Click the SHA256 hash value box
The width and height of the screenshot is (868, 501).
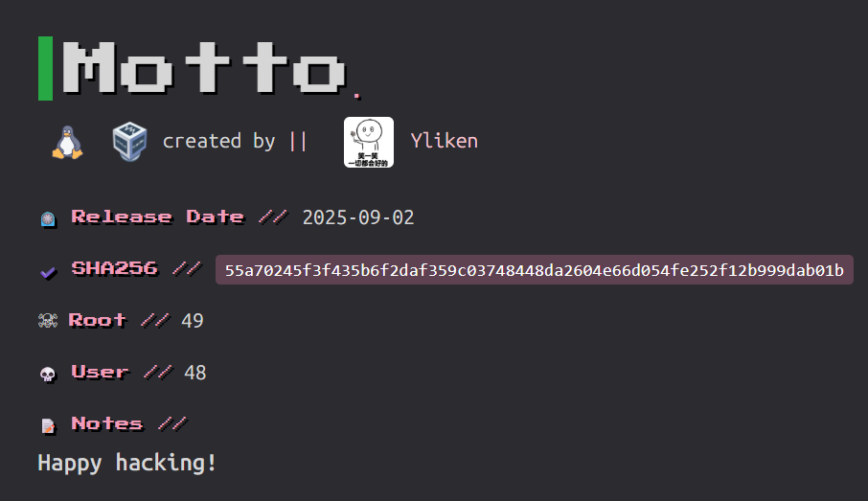[534, 270]
